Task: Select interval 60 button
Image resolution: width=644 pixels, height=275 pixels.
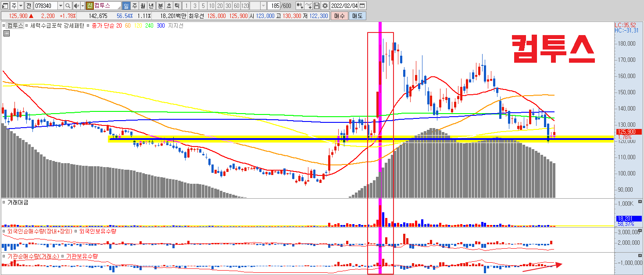Action: tap(236, 6)
